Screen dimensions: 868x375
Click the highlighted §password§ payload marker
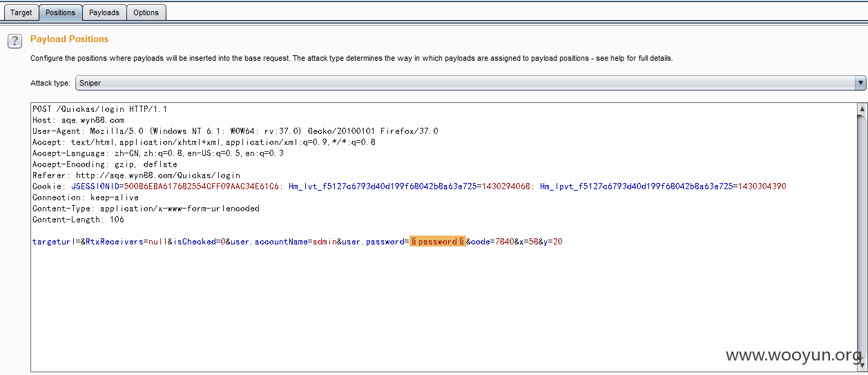coord(438,242)
